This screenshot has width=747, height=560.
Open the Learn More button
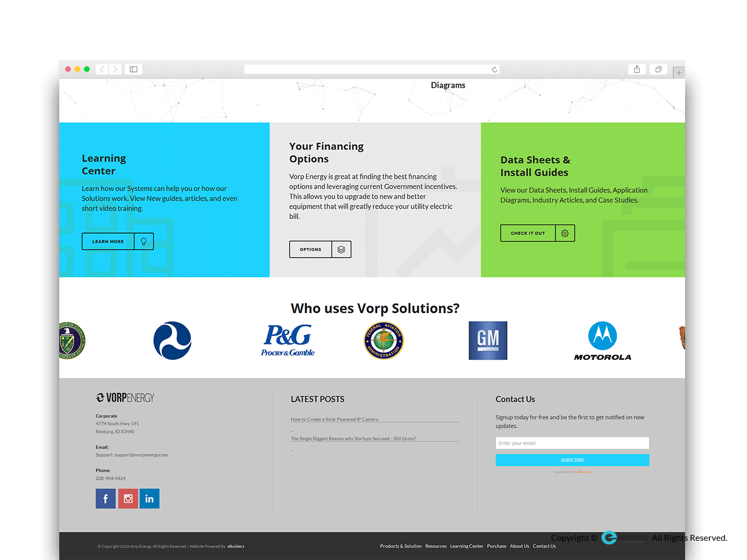[x=118, y=242]
